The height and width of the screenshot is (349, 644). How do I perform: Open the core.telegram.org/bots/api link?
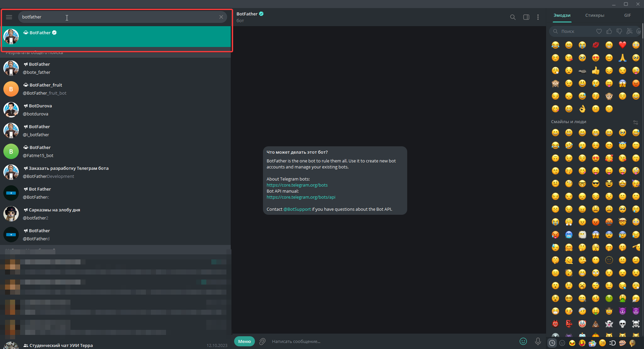[301, 197]
